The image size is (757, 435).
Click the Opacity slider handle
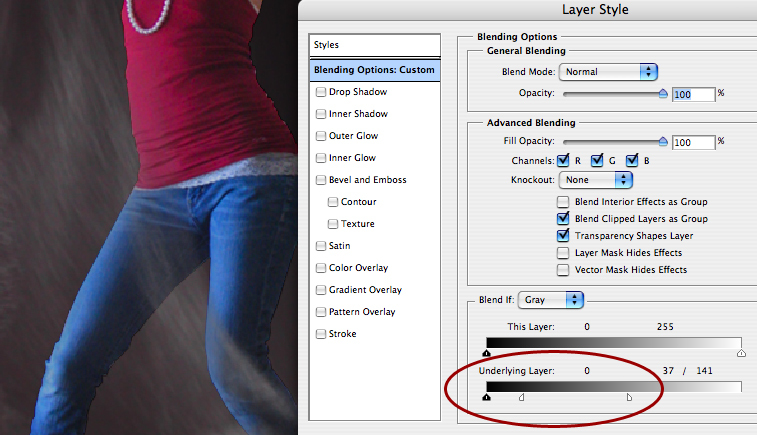click(x=662, y=94)
